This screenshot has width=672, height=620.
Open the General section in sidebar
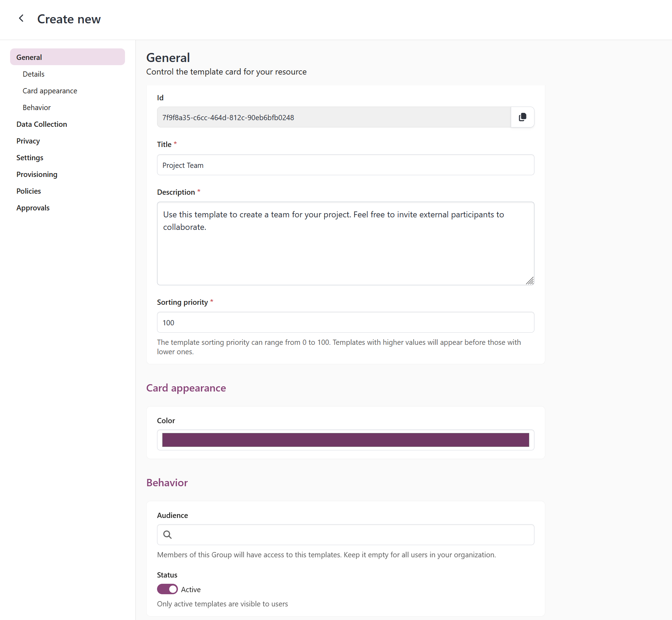pos(67,57)
